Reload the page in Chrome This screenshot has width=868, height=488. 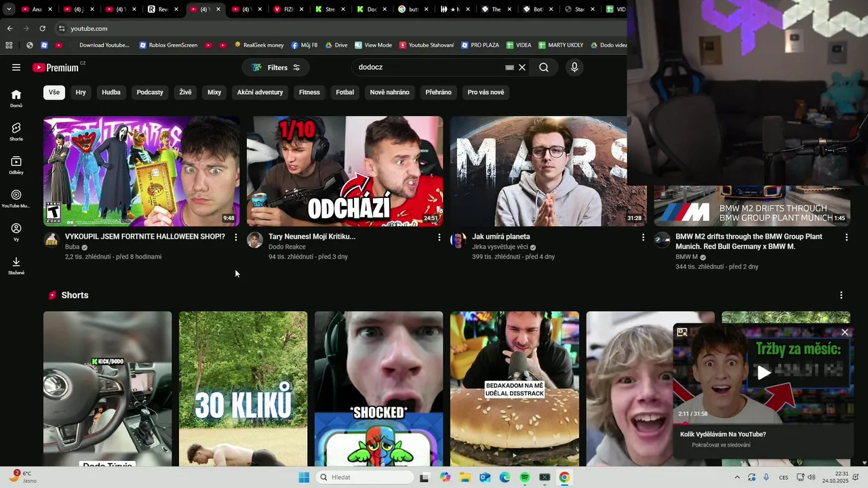pyautogui.click(x=42, y=28)
